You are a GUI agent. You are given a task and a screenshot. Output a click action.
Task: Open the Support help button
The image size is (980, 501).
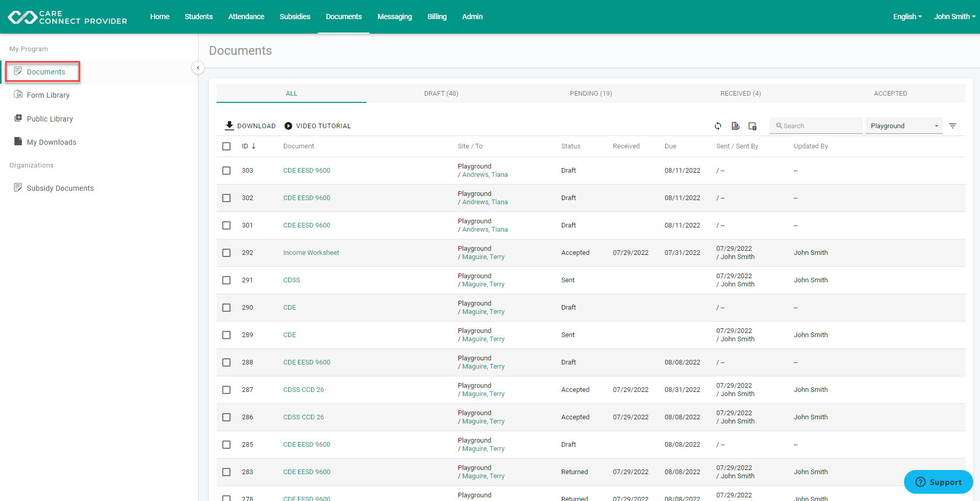point(938,482)
